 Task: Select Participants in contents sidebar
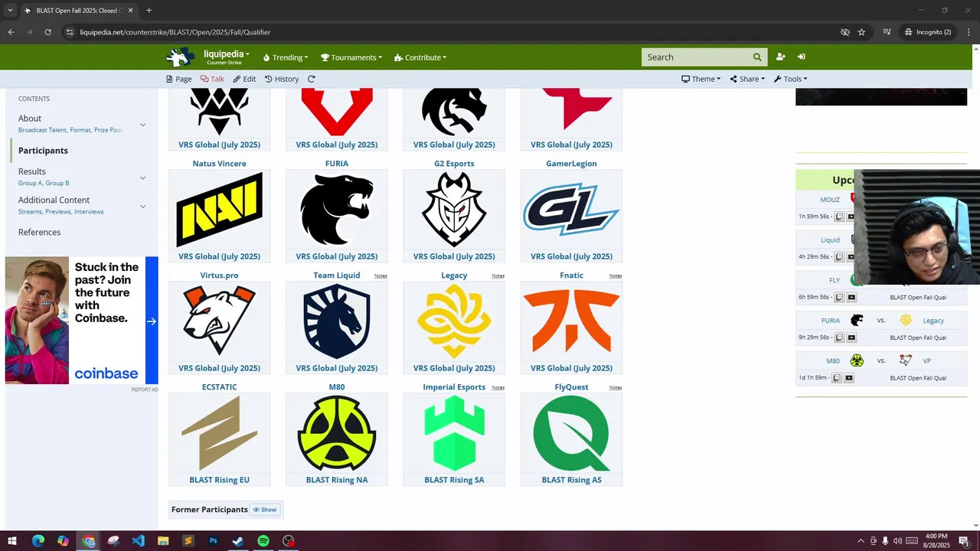pyautogui.click(x=43, y=151)
